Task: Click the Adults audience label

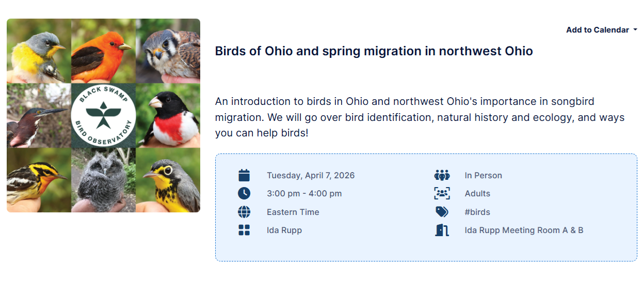Action: [x=477, y=193]
